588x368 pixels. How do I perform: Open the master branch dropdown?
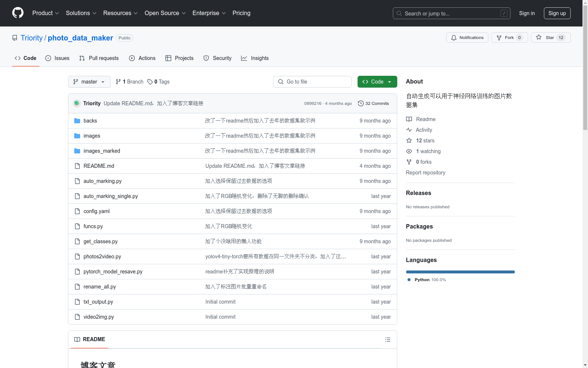(89, 82)
